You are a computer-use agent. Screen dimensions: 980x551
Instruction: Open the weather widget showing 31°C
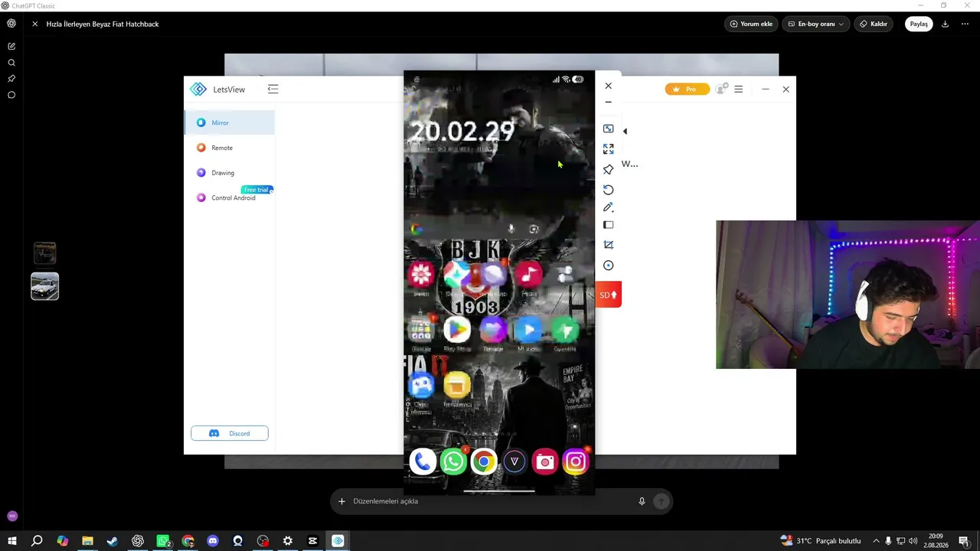click(x=820, y=541)
